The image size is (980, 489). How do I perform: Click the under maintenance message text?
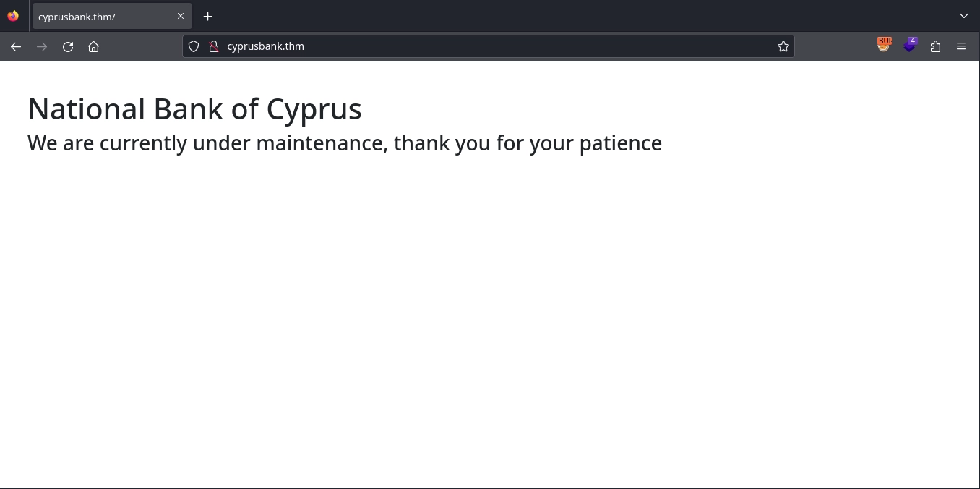pyautogui.click(x=344, y=143)
